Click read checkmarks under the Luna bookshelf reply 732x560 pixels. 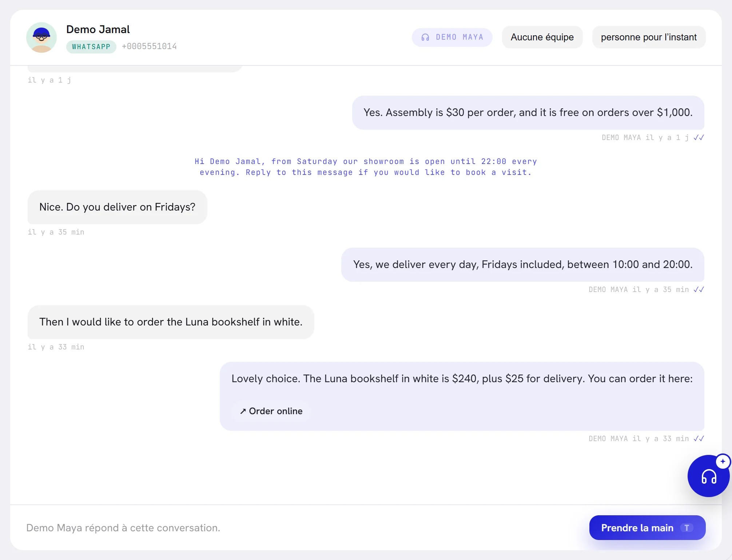(x=699, y=439)
